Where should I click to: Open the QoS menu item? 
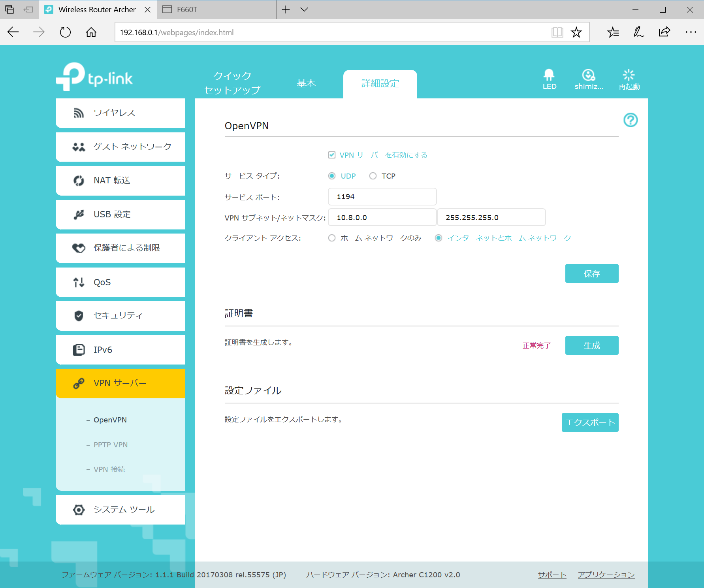point(120,282)
